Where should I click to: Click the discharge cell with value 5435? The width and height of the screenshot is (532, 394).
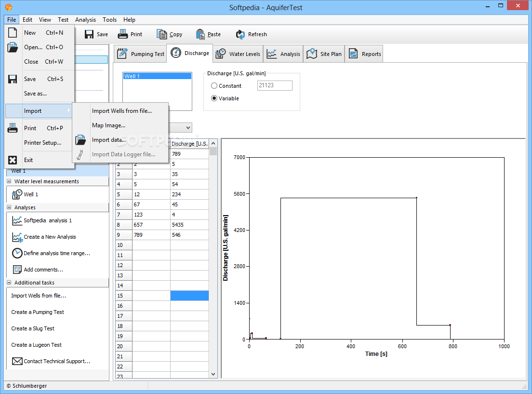click(x=189, y=225)
